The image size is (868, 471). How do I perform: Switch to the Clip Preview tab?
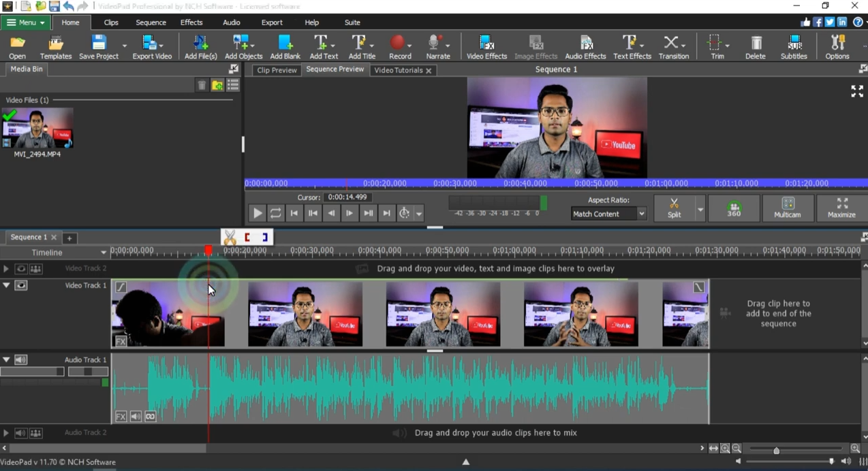click(277, 70)
